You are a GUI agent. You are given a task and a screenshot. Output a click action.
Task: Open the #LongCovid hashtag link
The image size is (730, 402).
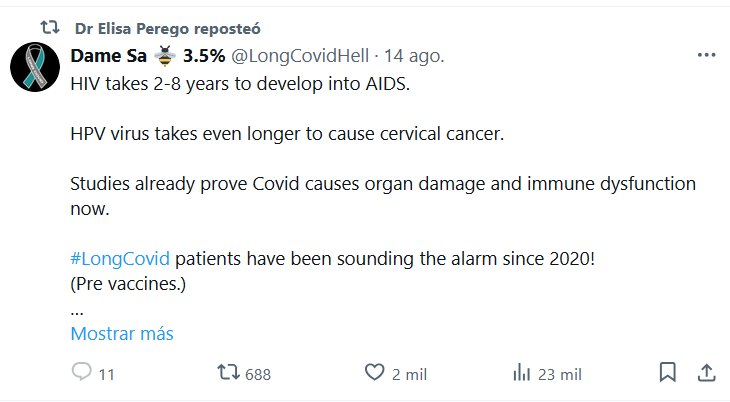[x=120, y=259]
